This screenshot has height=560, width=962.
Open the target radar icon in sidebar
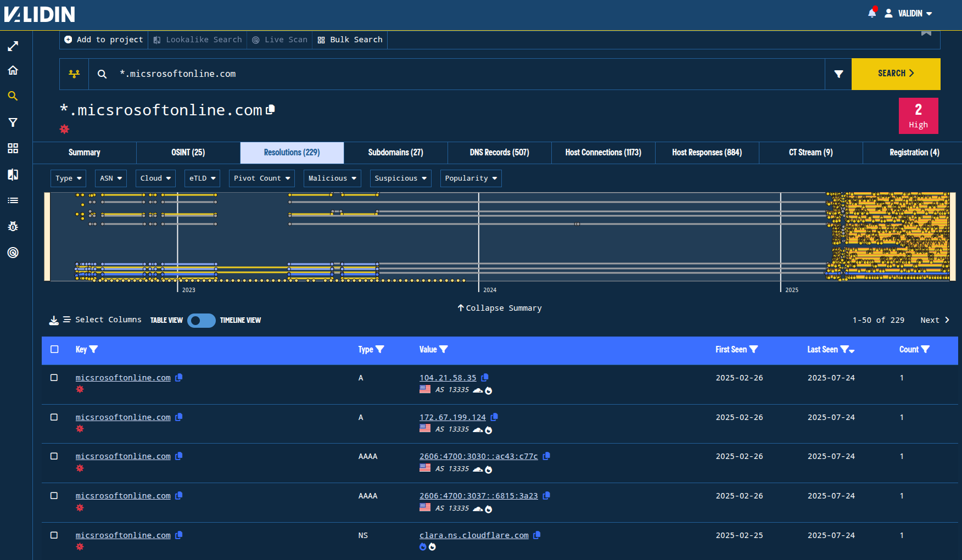13,253
